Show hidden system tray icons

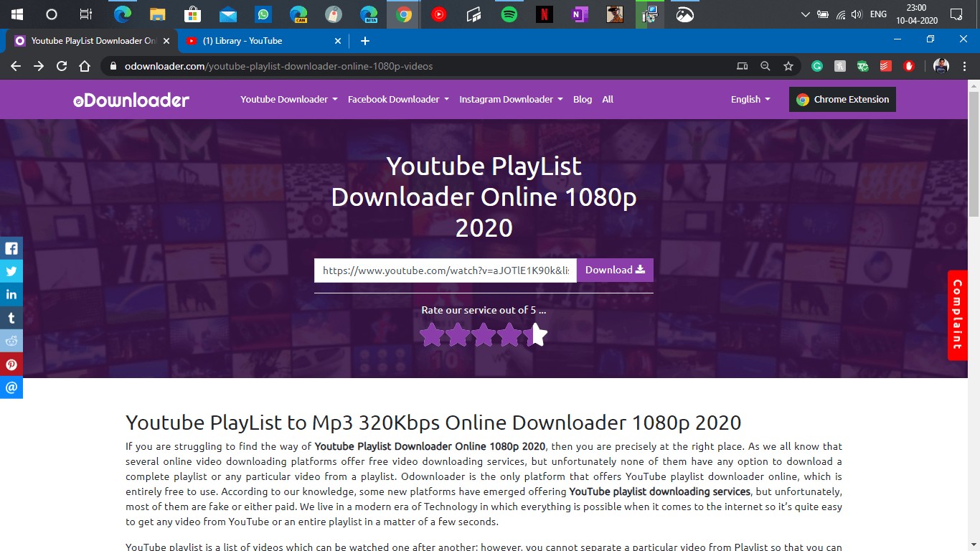click(x=805, y=14)
